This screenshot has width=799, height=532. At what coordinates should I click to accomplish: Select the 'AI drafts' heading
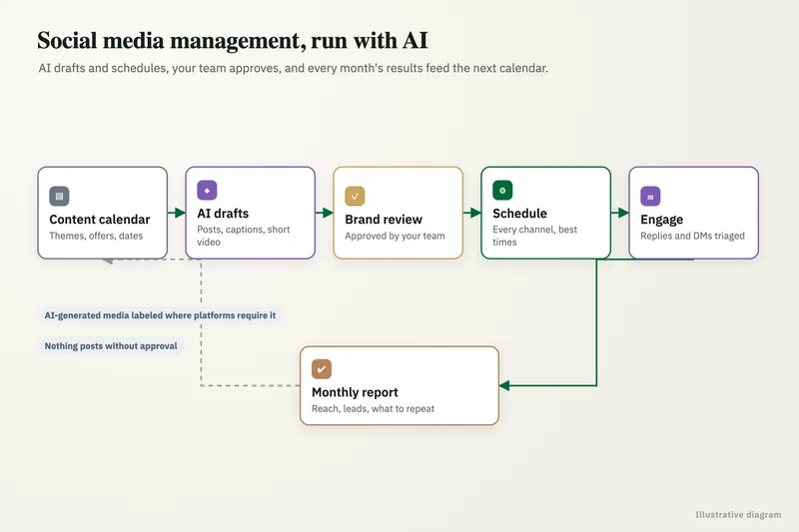(223, 214)
